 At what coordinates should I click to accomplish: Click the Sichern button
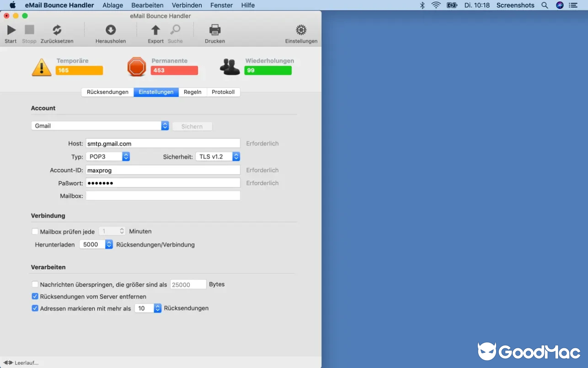[192, 126]
